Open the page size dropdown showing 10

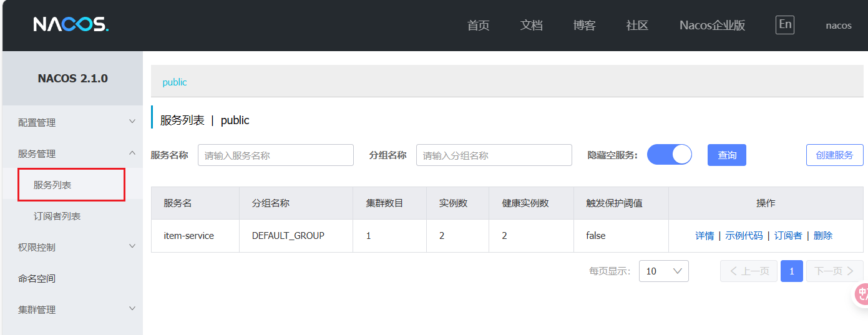click(x=663, y=271)
